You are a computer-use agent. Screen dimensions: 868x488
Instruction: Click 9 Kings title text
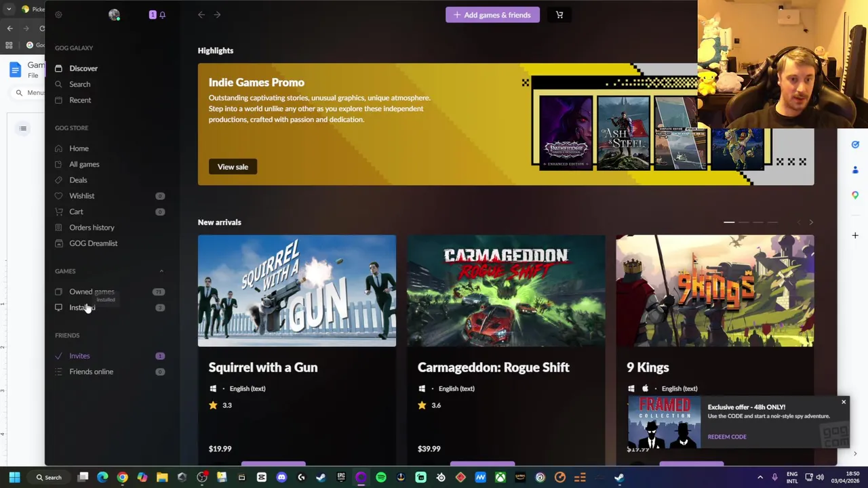[648, 367]
